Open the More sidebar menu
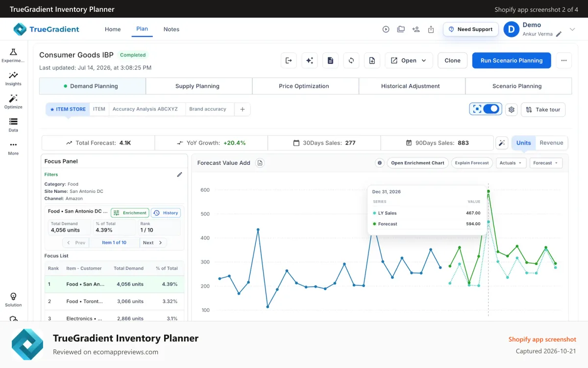 click(13, 148)
